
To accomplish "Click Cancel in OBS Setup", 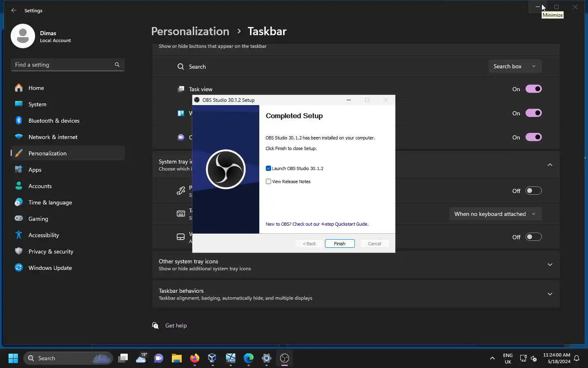I will (x=374, y=244).
